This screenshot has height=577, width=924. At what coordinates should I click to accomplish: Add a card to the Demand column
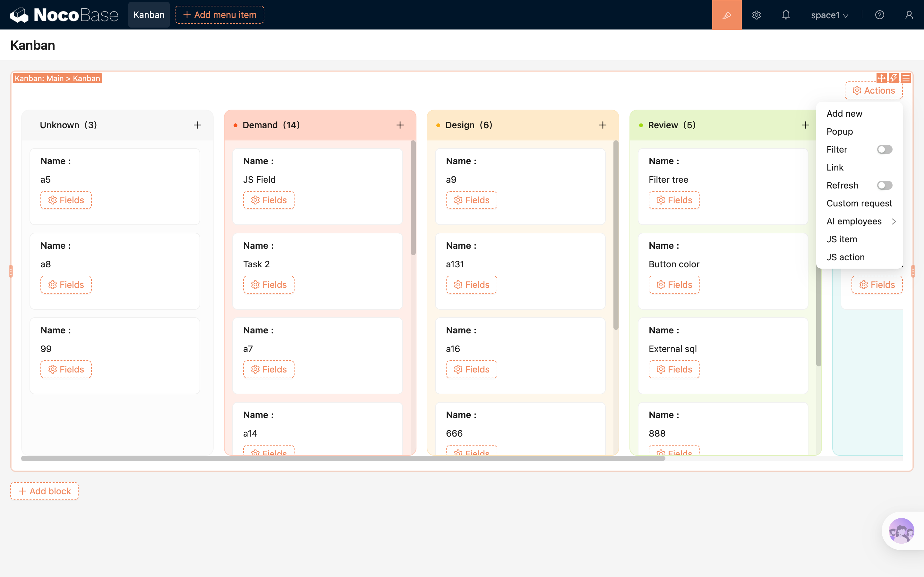pos(400,125)
